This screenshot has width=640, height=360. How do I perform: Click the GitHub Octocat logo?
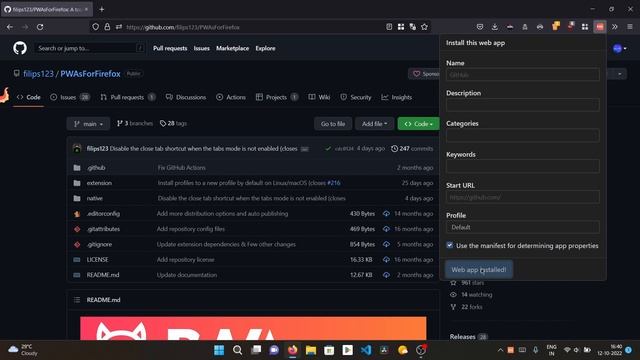20,48
